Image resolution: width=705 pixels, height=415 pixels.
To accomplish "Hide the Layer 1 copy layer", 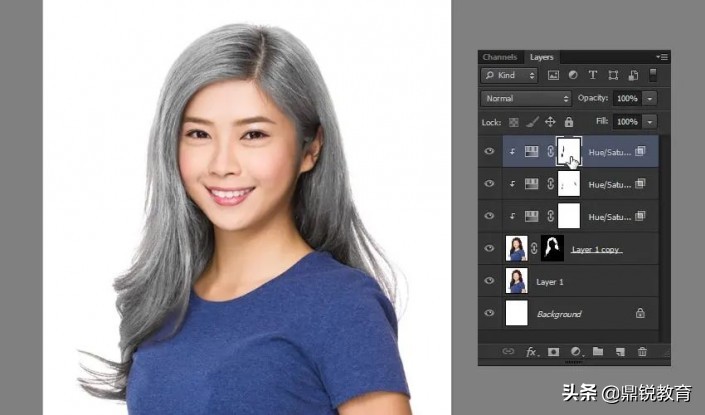I will (x=490, y=249).
